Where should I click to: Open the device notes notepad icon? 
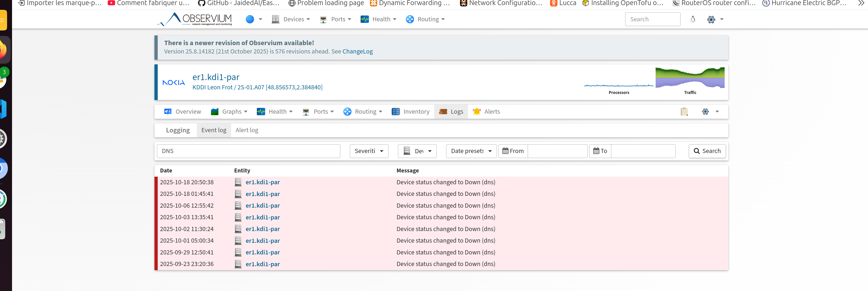(x=684, y=112)
